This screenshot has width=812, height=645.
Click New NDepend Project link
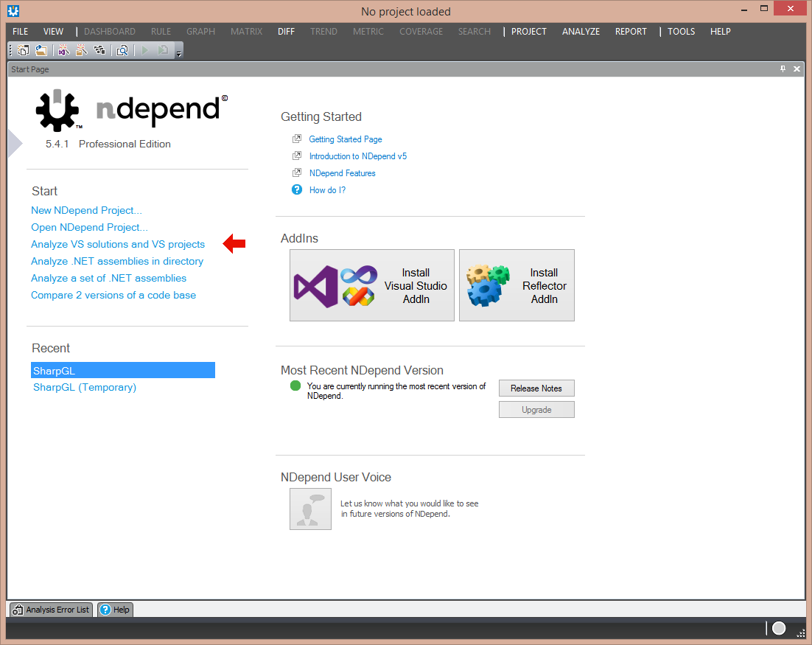point(86,210)
